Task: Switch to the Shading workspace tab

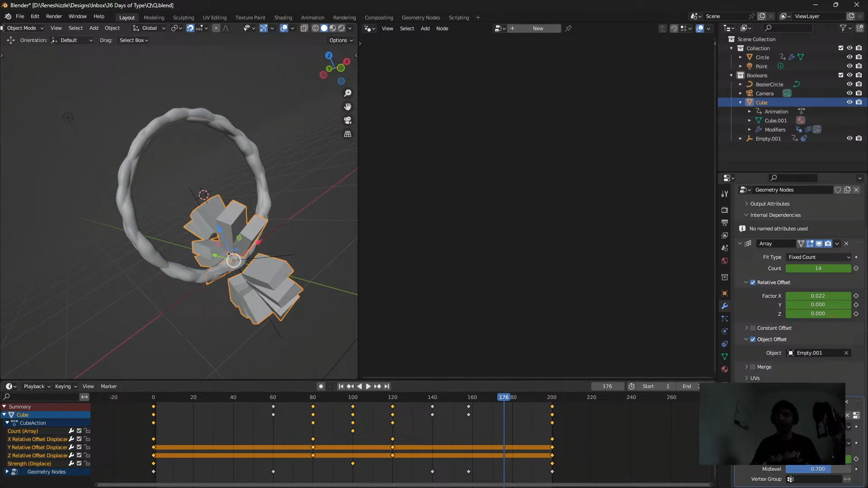Action: point(283,18)
